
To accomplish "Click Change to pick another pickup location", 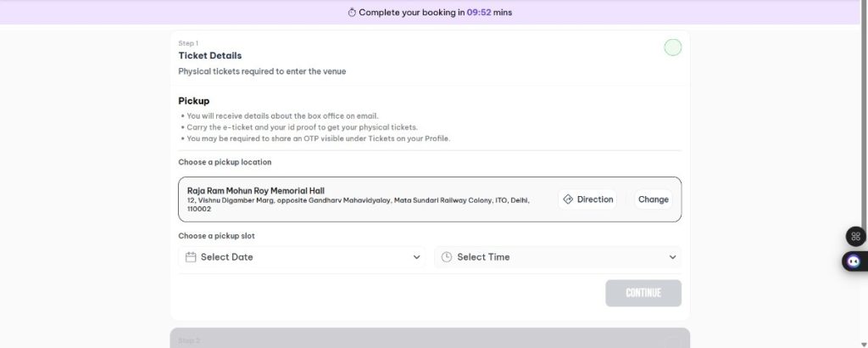I will click(x=653, y=199).
